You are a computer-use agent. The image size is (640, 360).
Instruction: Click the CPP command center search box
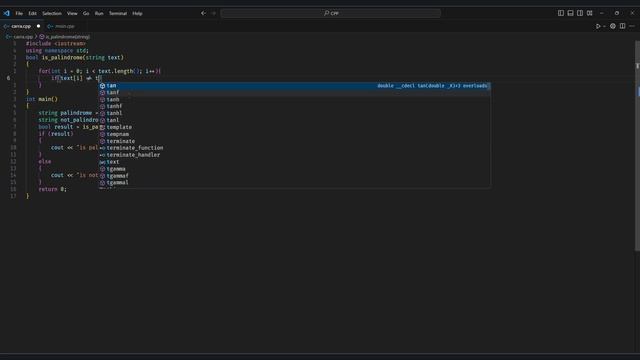point(331,13)
